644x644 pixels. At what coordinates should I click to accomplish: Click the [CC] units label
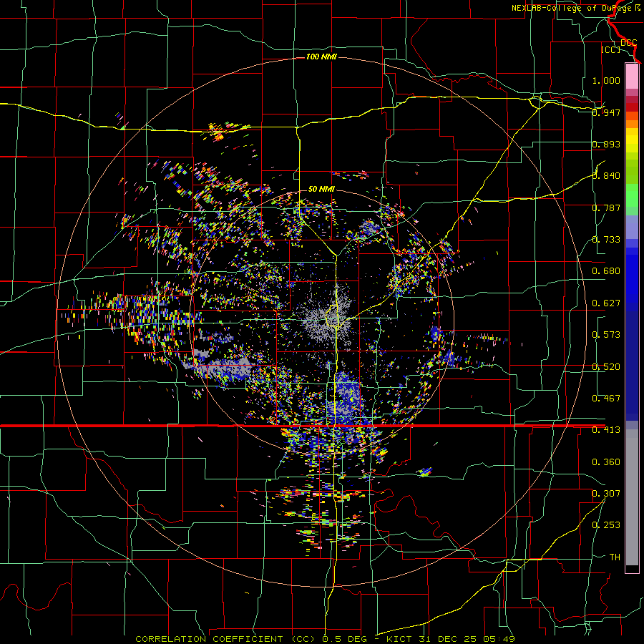611,49
